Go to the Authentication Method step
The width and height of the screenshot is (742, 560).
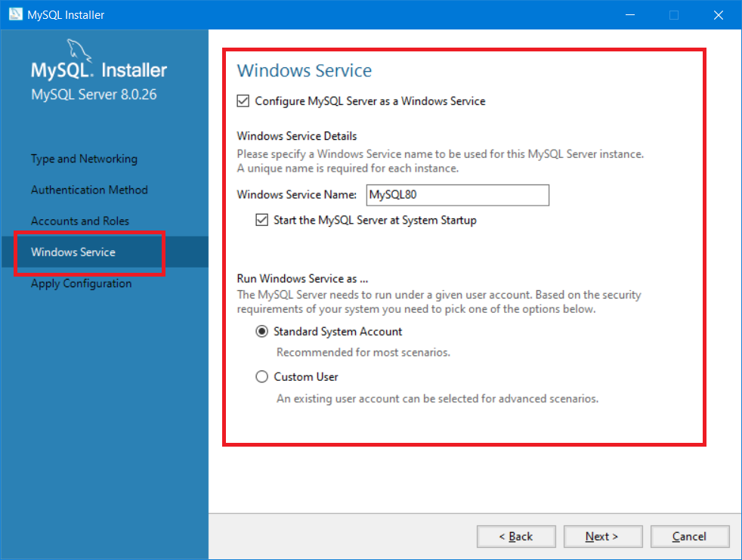tap(89, 190)
